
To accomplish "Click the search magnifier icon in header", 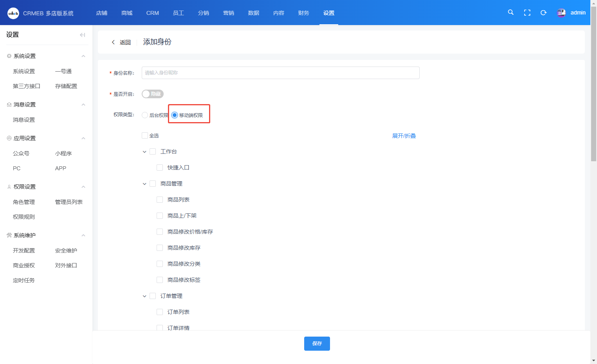I will pos(510,13).
